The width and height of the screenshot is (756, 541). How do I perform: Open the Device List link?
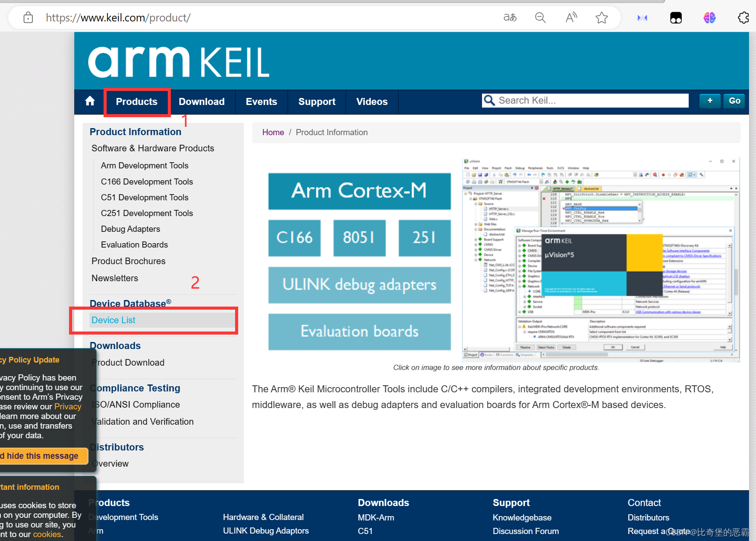114,320
